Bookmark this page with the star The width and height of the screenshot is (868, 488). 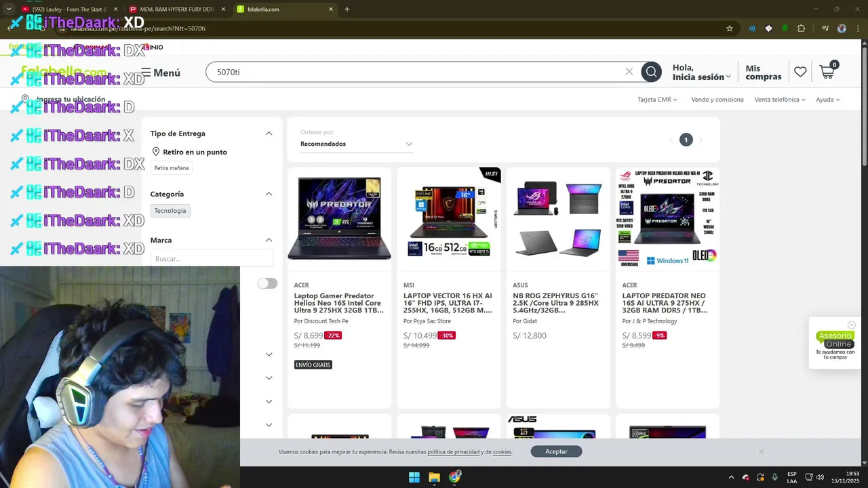coord(730,28)
